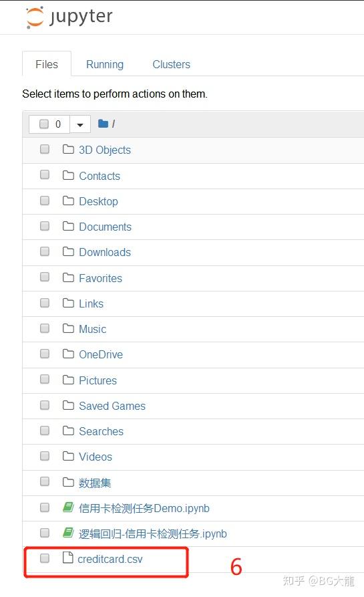Tick the checkbox next to Desktop
The height and width of the screenshot is (597, 364).
tap(45, 201)
